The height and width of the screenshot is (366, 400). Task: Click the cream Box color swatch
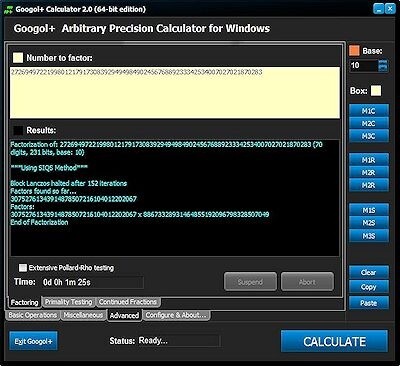tap(376, 91)
